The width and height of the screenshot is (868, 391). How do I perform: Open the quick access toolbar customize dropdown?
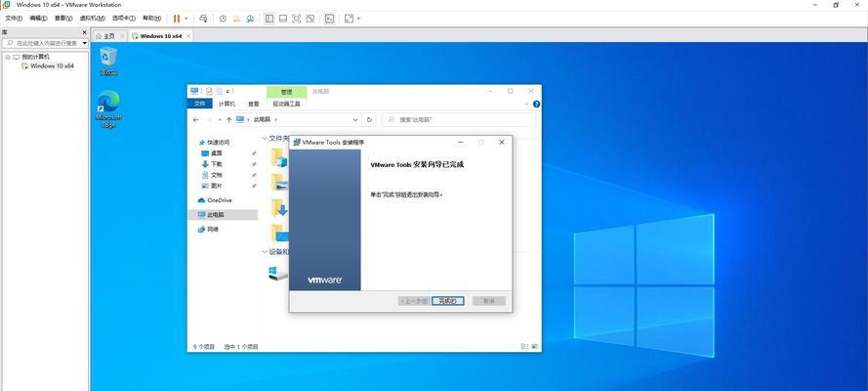pyautogui.click(x=228, y=91)
